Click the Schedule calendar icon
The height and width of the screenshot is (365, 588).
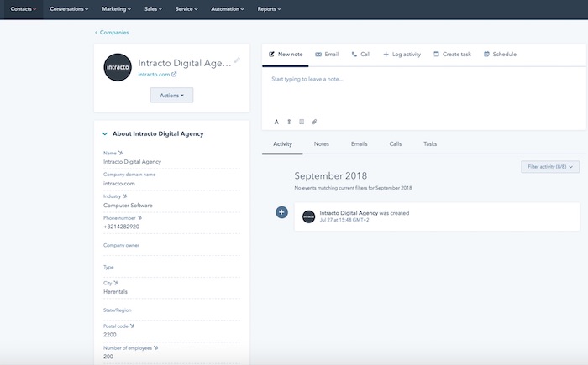pyautogui.click(x=486, y=54)
